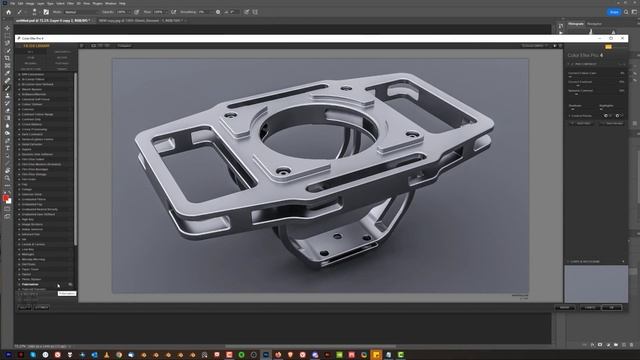Image resolution: width=640 pixels, height=360 pixels.
Task: Collapse the Pro Contrast filter section
Action: point(569,64)
